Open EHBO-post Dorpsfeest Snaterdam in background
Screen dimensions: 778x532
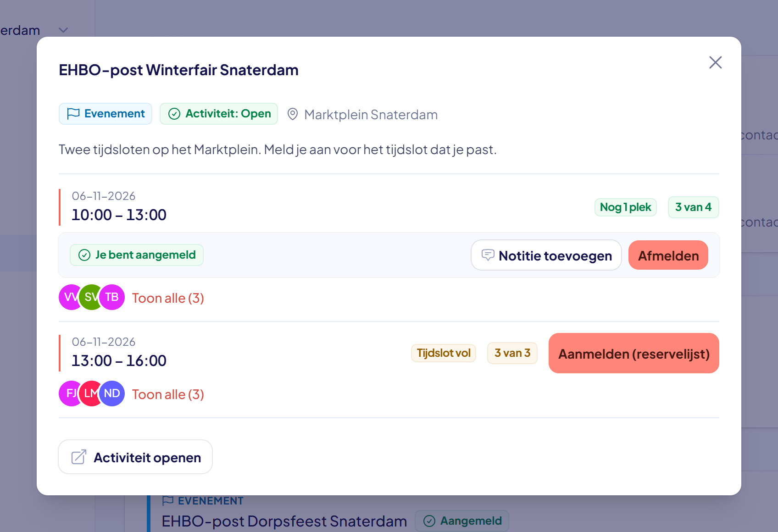pyautogui.click(x=284, y=521)
